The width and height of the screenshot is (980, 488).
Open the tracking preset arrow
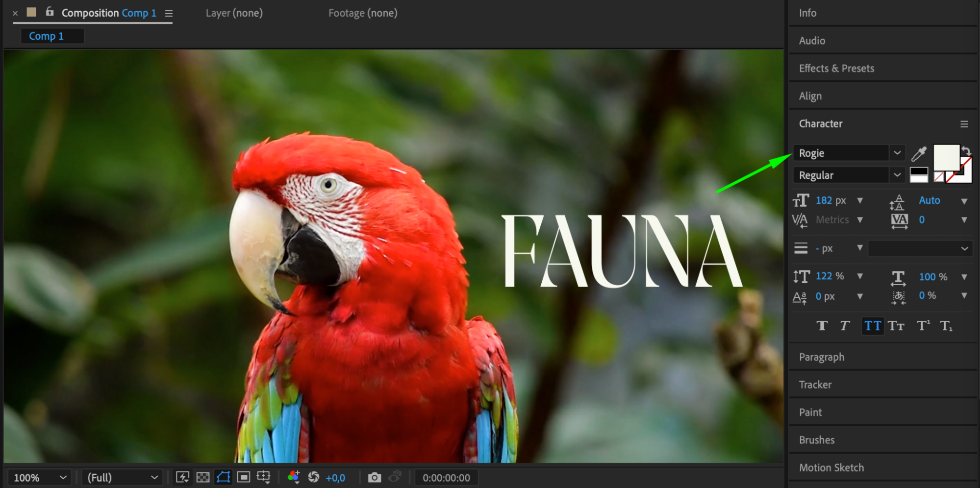(964, 220)
